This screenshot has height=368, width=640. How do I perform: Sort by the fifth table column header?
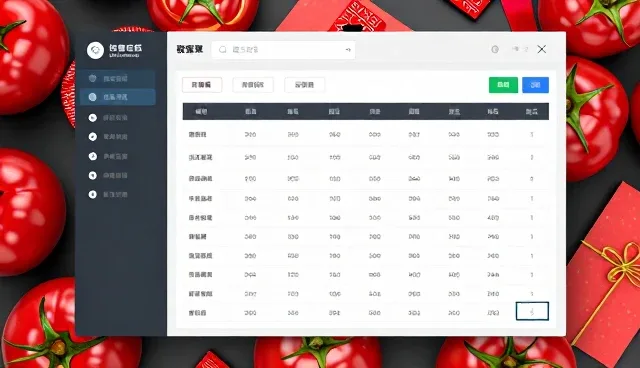point(375,111)
